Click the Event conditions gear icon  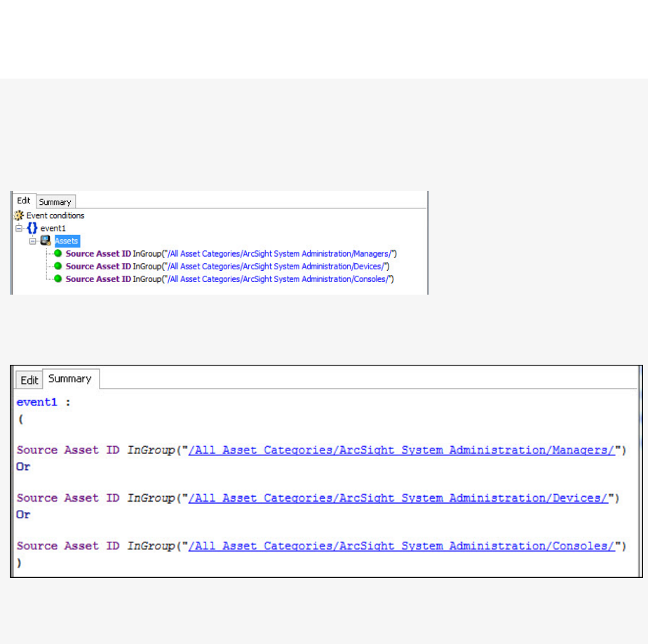click(x=19, y=215)
